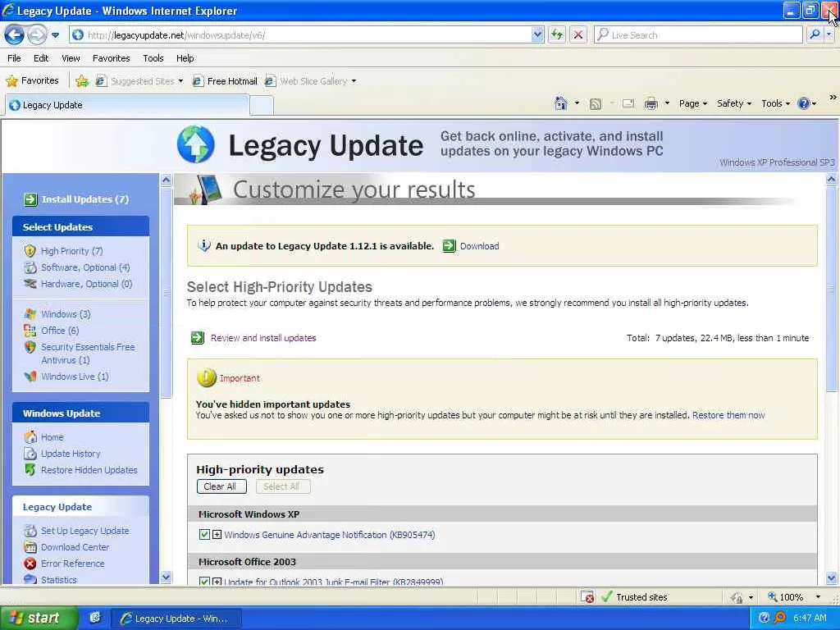
Task: Open the Free Hotmail favorite link
Action: click(x=225, y=81)
